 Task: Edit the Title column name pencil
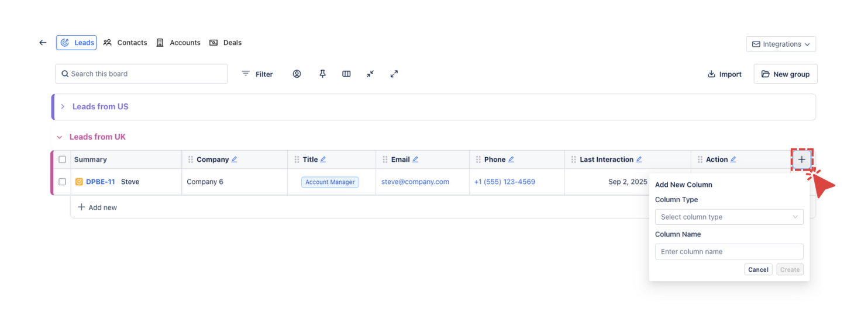tap(323, 159)
